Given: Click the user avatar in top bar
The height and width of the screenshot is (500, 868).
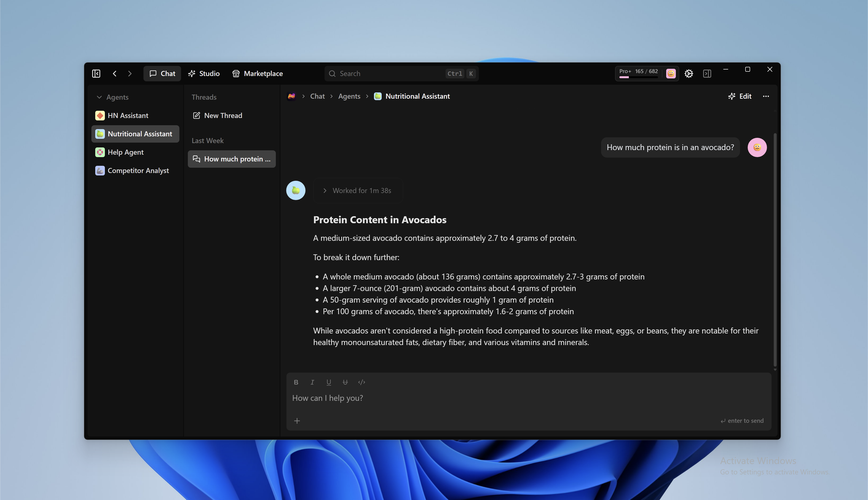Looking at the screenshot, I should click(671, 74).
